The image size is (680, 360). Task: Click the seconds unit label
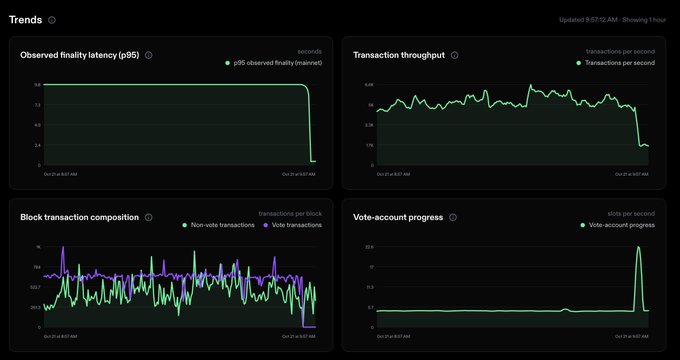click(x=310, y=52)
